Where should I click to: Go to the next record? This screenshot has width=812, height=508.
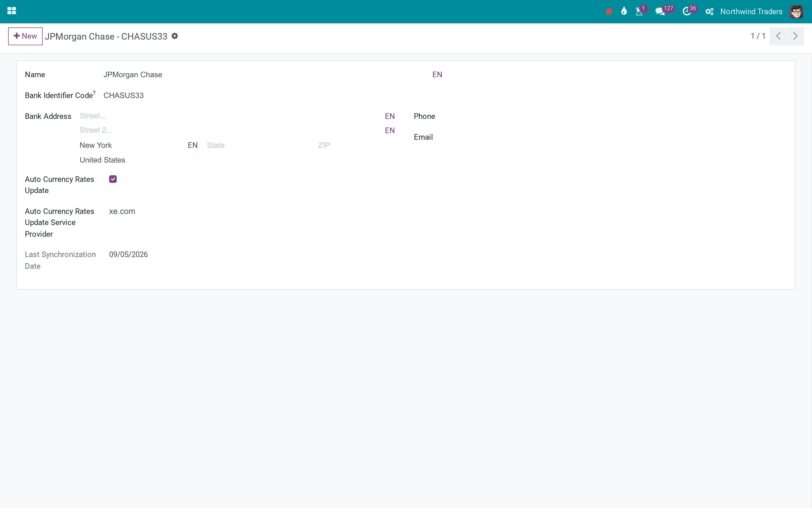coord(795,36)
